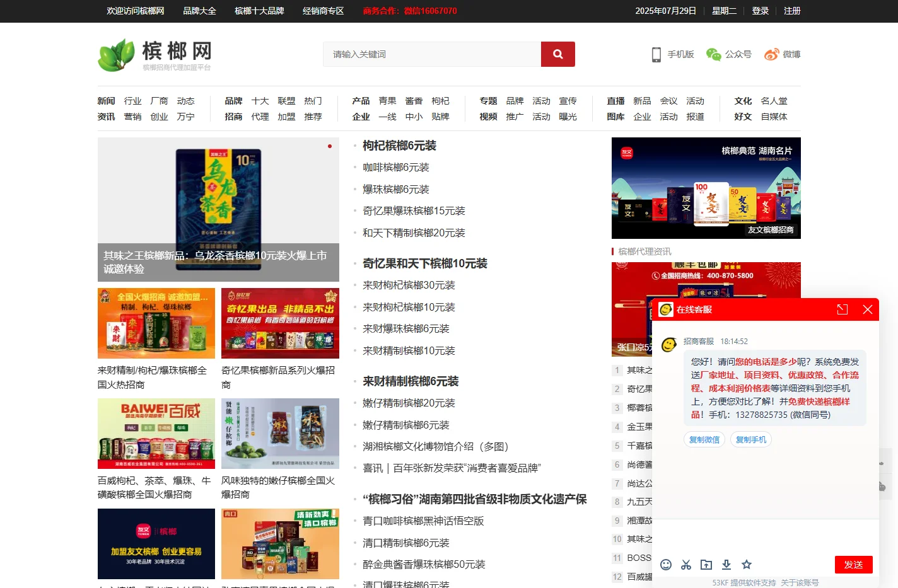Viewport: 898px width, 588px height.
Task: Open caption 风味独特的嫩仔槟榔全国火爆招商
Action: (x=278, y=487)
